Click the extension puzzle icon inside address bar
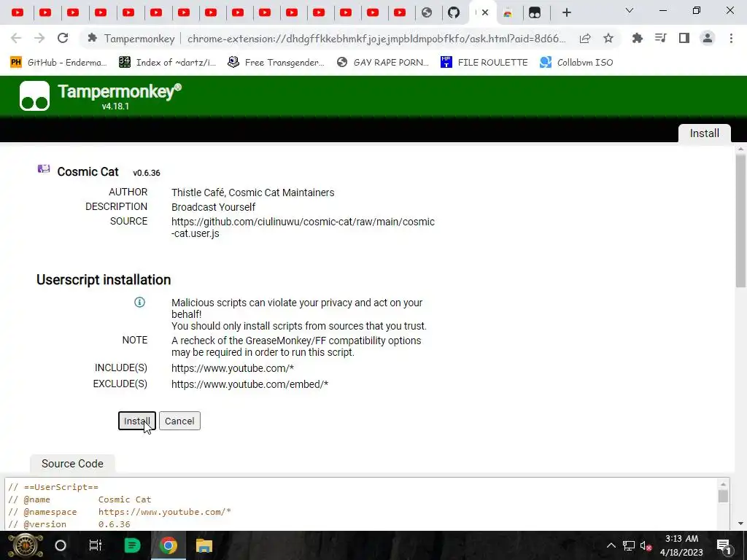 pyautogui.click(x=93, y=38)
